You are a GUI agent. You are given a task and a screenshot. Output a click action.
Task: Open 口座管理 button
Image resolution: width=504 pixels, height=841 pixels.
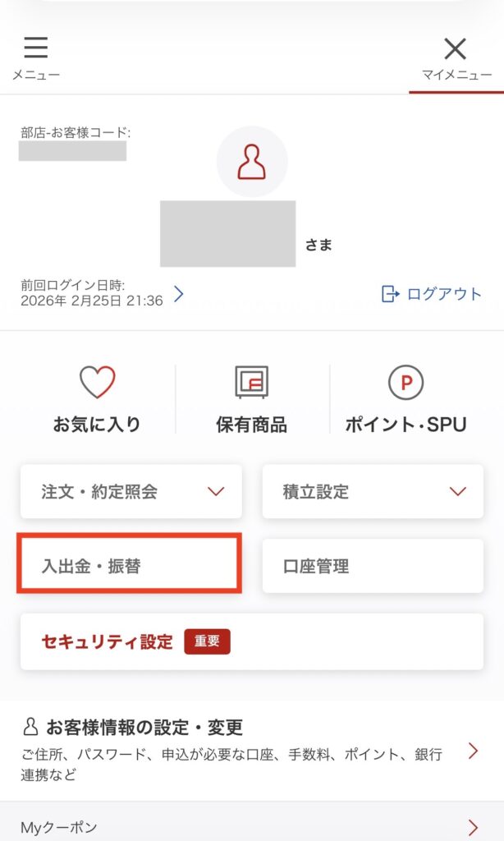(372, 566)
